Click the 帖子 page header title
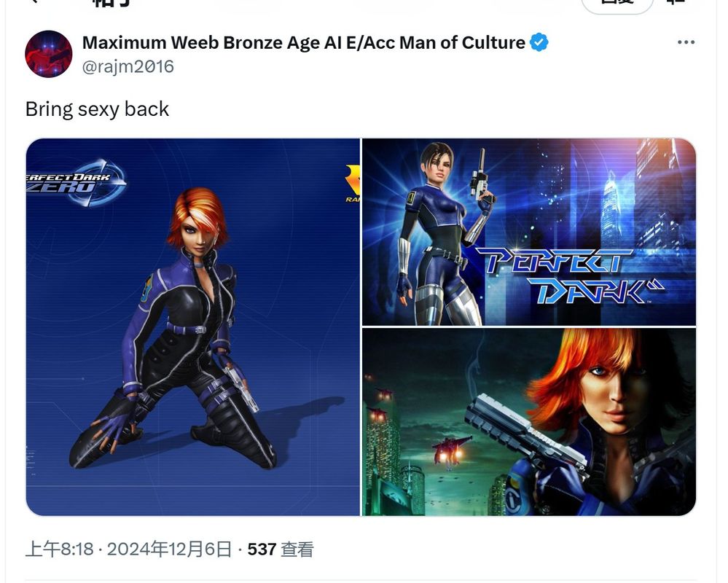 pyautogui.click(x=111, y=2)
